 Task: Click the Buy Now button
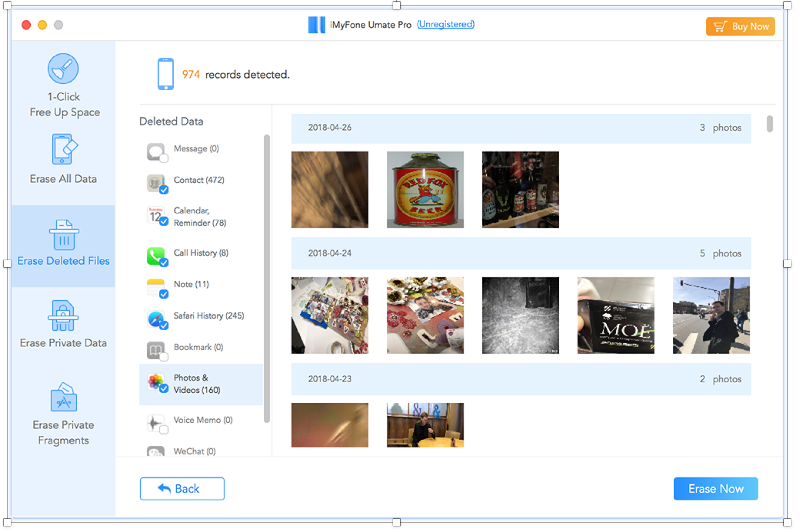point(740,26)
